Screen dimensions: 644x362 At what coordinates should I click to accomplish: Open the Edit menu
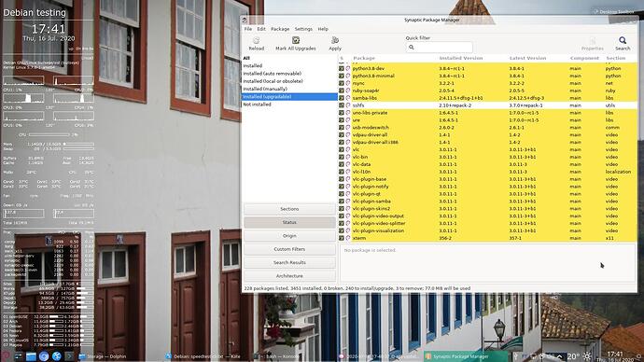pyautogui.click(x=261, y=29)
